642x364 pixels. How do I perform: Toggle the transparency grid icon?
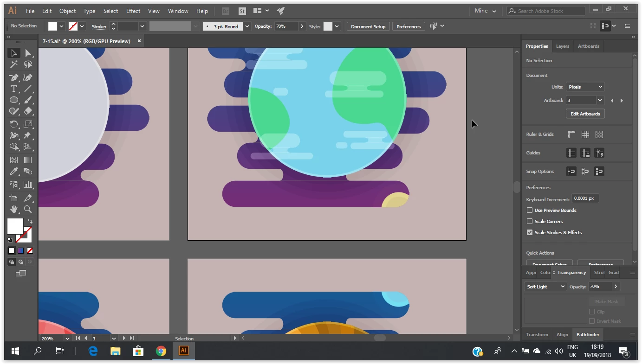point(599,134)
